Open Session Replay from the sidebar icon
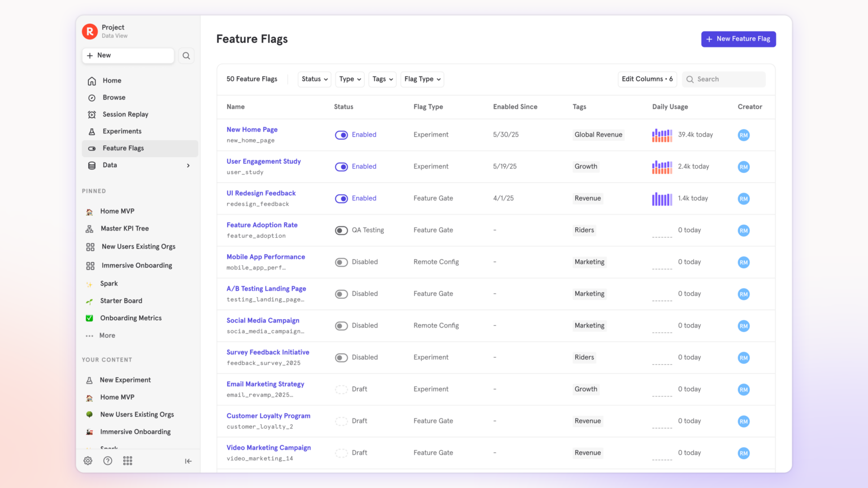Screen dimensions: 868x488 [92, 114]
